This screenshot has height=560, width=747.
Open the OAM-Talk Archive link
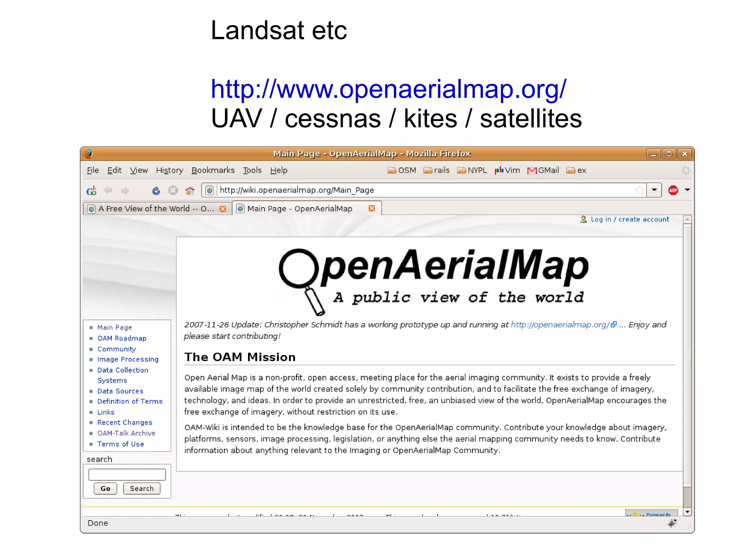[x=126, y=433]
